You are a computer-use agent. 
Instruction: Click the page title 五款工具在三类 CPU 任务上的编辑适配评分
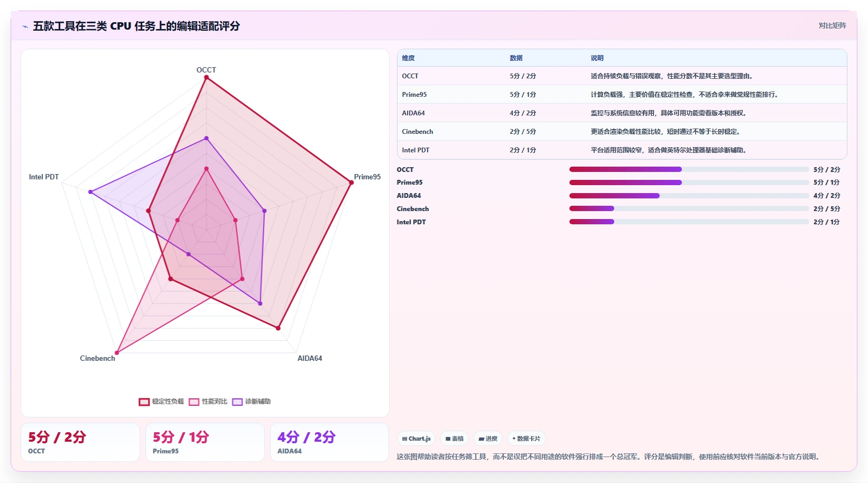(x=136, y=26)
